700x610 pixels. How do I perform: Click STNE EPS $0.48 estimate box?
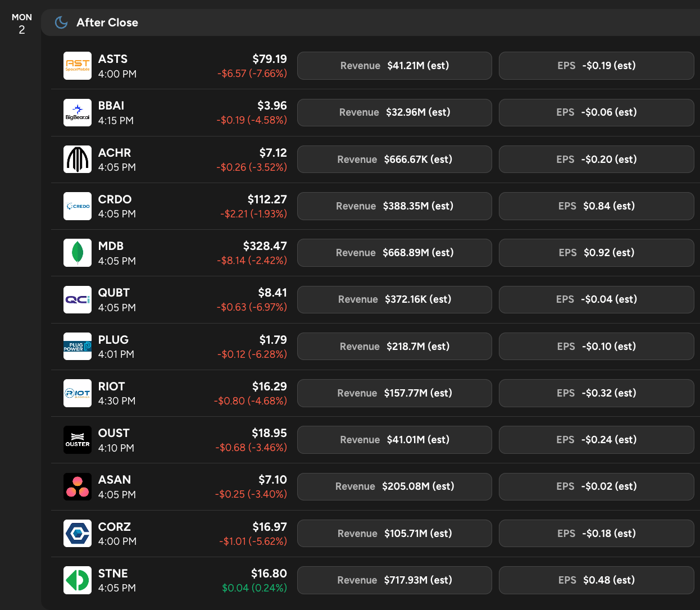[x=597, y=580]
